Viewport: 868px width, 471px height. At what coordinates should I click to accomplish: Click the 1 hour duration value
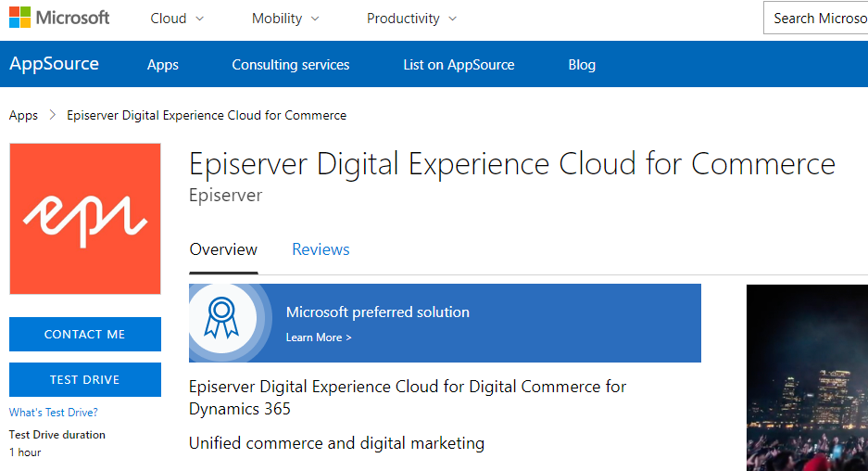tap(25, 452)
